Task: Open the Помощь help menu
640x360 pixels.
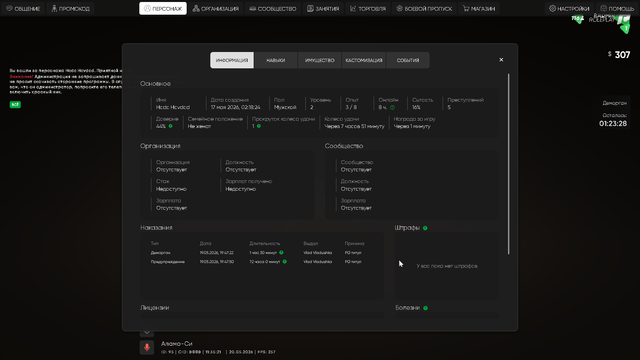Action: [617, 9]
